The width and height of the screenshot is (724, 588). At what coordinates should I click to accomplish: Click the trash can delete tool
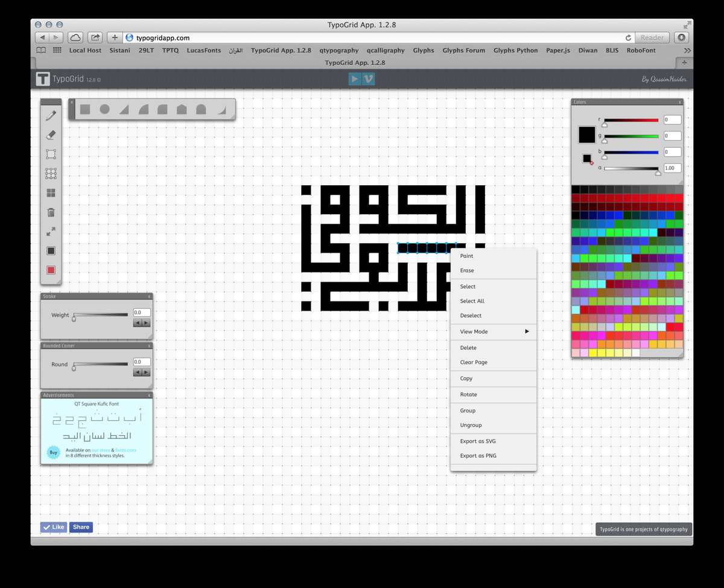(x=51, y=212)
